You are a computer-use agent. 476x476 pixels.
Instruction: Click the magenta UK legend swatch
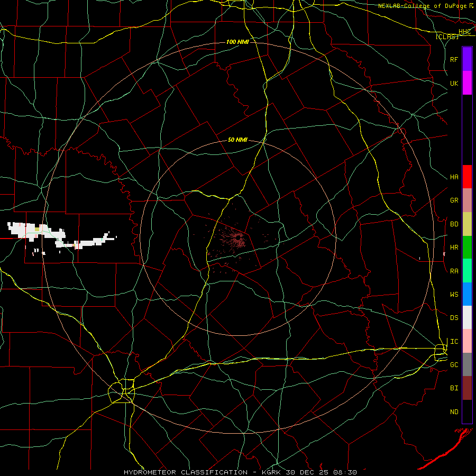click(467, 83)
